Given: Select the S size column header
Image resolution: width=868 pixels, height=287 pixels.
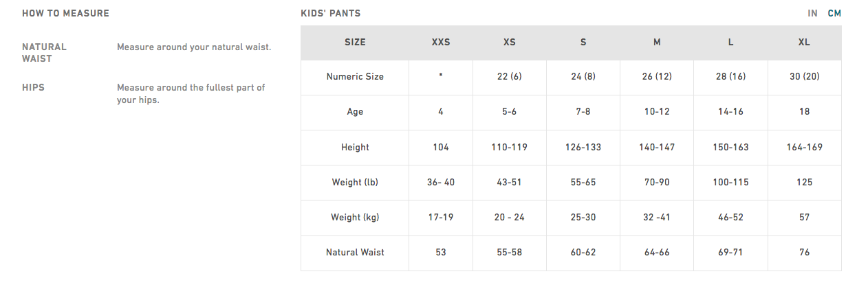Looking at the screenshot, I should click(x=583, y=42).
